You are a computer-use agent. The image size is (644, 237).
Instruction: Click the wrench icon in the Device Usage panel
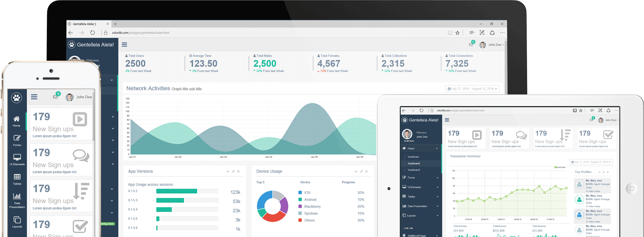(x=361, y=172)
